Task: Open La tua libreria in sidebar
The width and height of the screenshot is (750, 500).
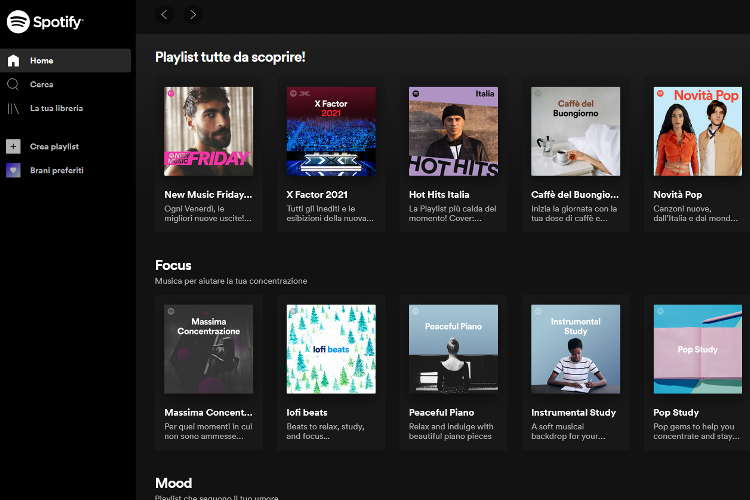Action: (56, 108)
